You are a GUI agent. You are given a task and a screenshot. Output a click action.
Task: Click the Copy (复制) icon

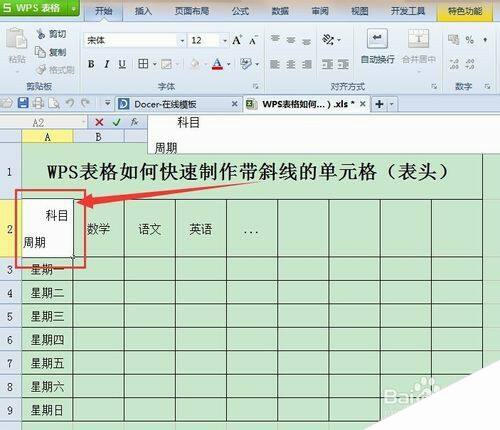pos(41,52)
